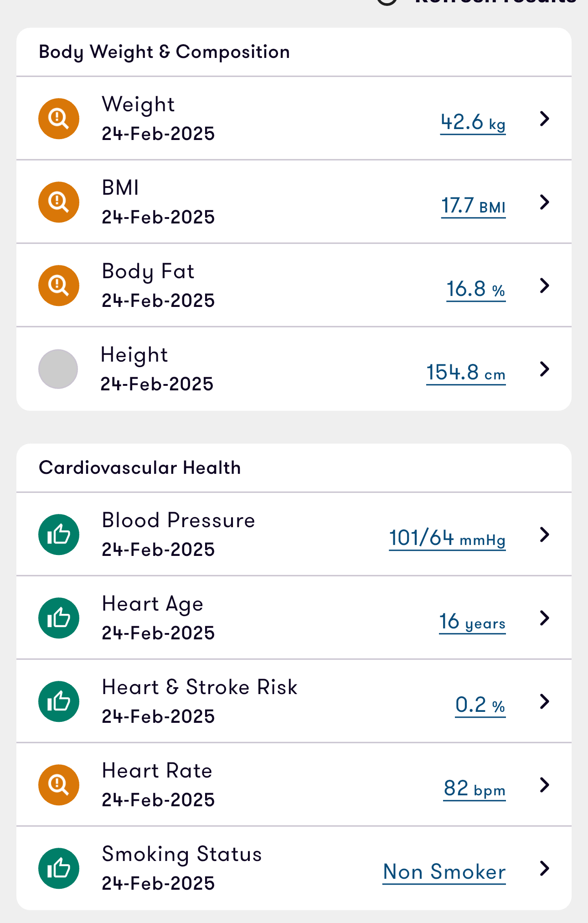Expand the Blood Pressure row chevron
Image resolution: width=588 pixels, height=923 pixels.
tap(544, 534)
